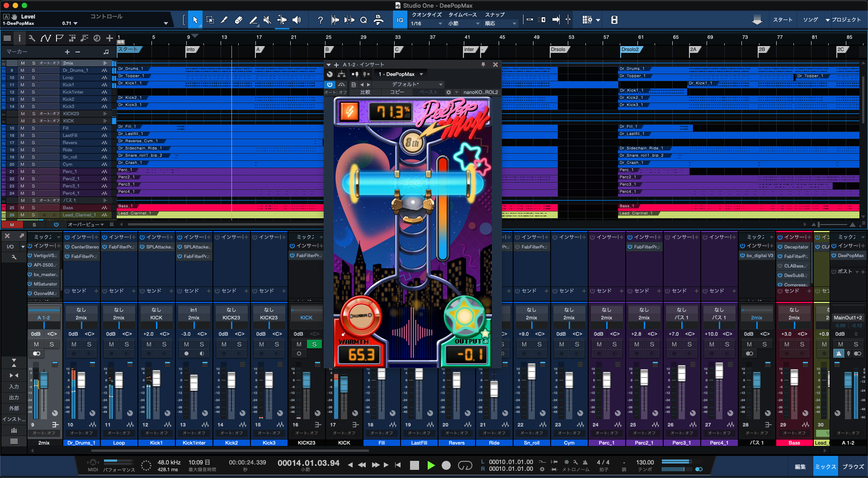Open デフォルト preset dropdown
868x478 pixels.
[x=409, y=84]
